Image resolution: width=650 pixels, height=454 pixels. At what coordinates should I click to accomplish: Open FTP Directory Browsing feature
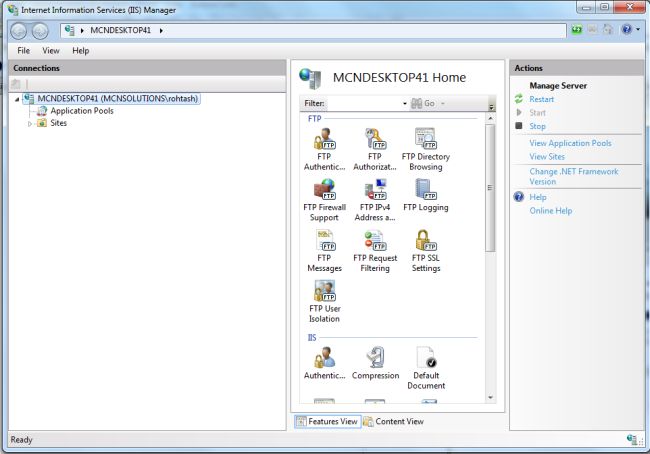coord(426,150)
